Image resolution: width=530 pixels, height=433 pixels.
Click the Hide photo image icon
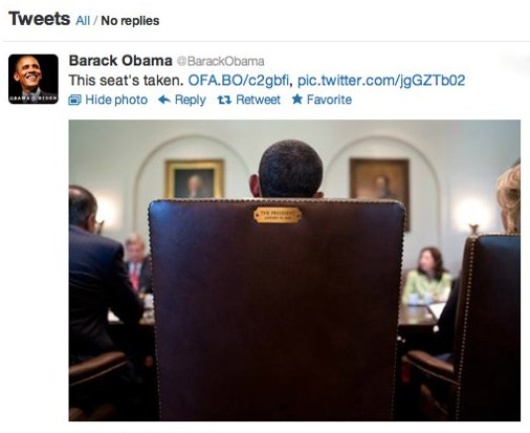(75, 100)
